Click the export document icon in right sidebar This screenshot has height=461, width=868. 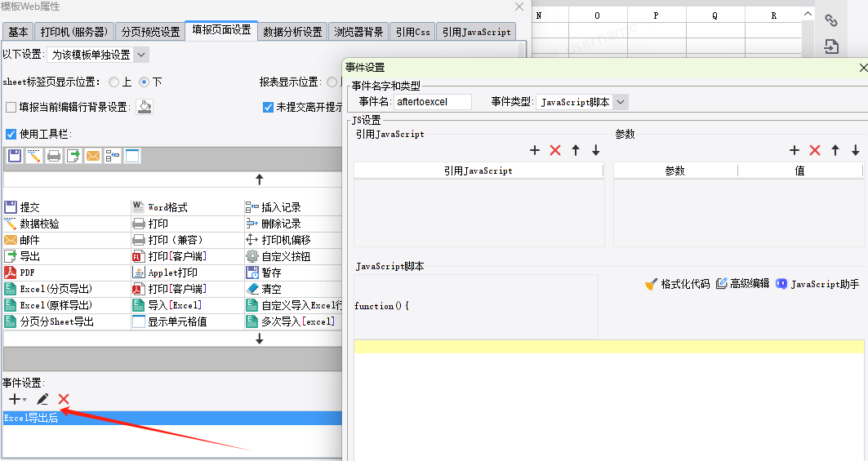(x=831, y=47)
